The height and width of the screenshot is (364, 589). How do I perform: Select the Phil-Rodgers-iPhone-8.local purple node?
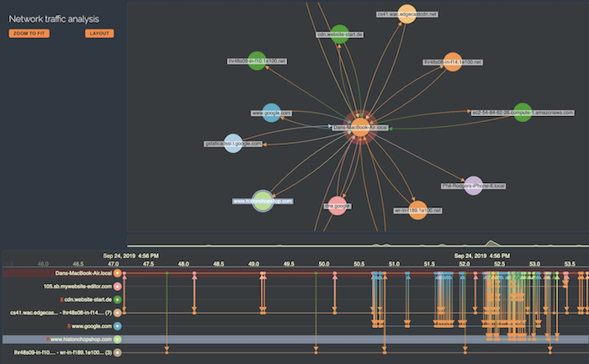(x=473, y=185)
